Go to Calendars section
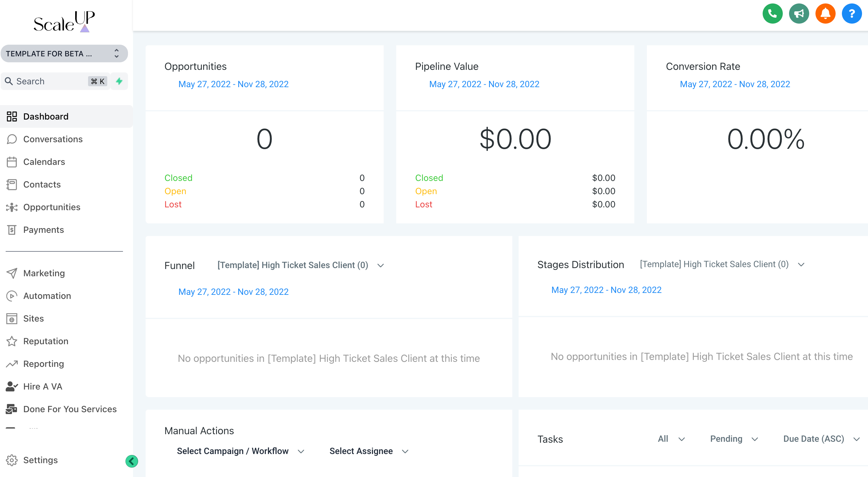Image resolution: width=868 pixels, height=477 pixels. [66, 162]
